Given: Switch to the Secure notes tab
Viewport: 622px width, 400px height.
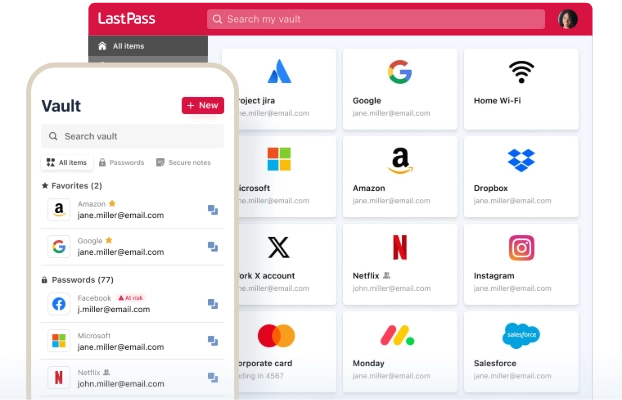Looking at the screenshot, I should 183,162.
